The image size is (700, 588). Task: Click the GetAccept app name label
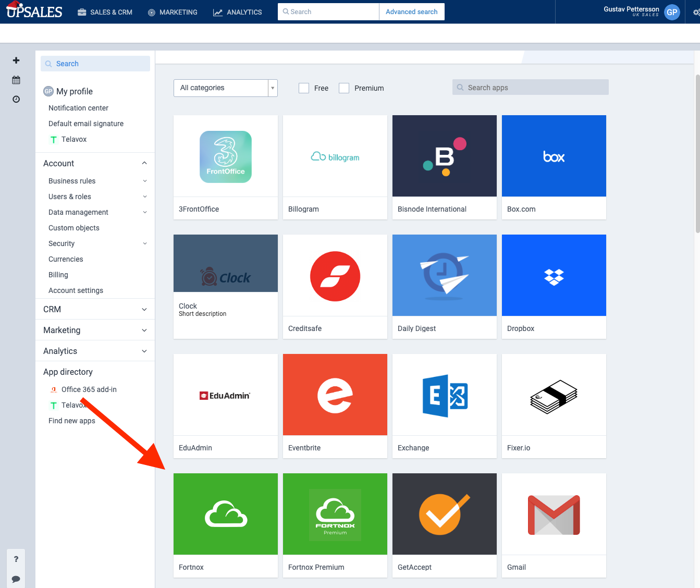[414, 567]
